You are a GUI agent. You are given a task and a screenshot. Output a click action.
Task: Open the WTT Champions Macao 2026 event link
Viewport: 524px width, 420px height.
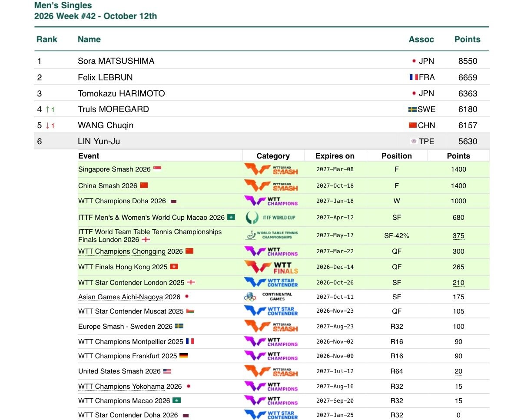coord(124,401)
